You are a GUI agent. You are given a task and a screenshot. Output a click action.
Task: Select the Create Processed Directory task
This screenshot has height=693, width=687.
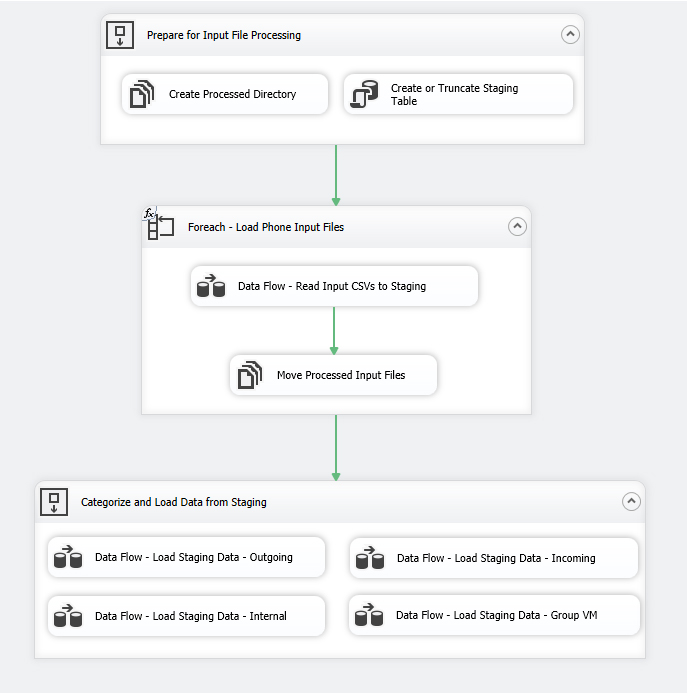coord(232,94)
